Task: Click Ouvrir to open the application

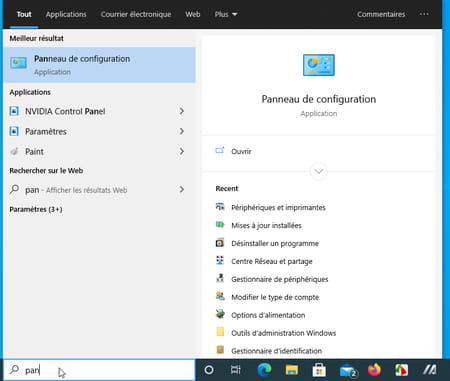Action: (x=241, y=151)
